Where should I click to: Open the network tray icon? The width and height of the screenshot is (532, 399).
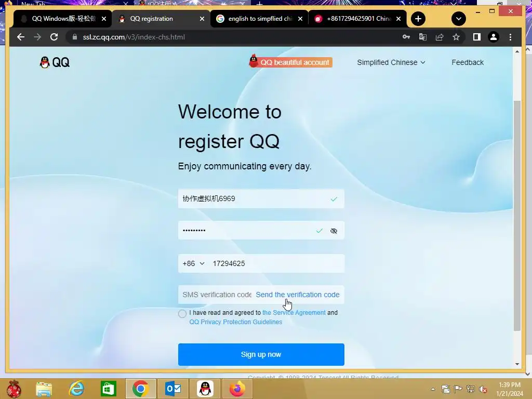pos(471,389)
